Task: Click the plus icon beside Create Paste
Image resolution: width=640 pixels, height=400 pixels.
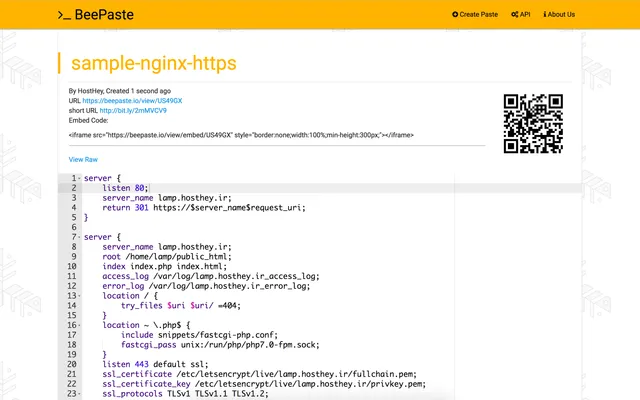Action: tap(455, 14)
